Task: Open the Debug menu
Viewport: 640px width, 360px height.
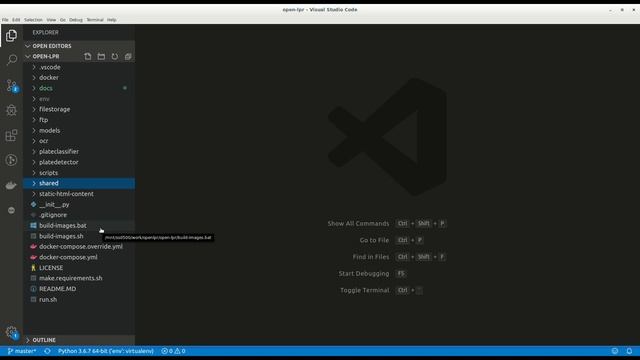Action: (76, 20)
